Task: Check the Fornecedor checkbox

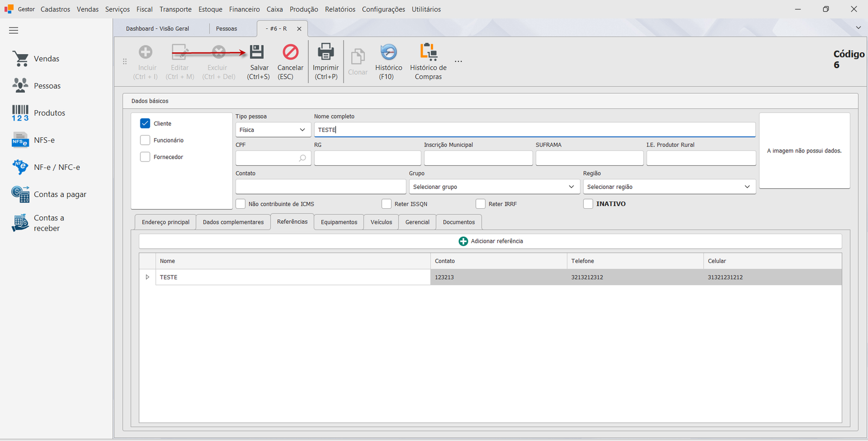Action: click(145, 157)
